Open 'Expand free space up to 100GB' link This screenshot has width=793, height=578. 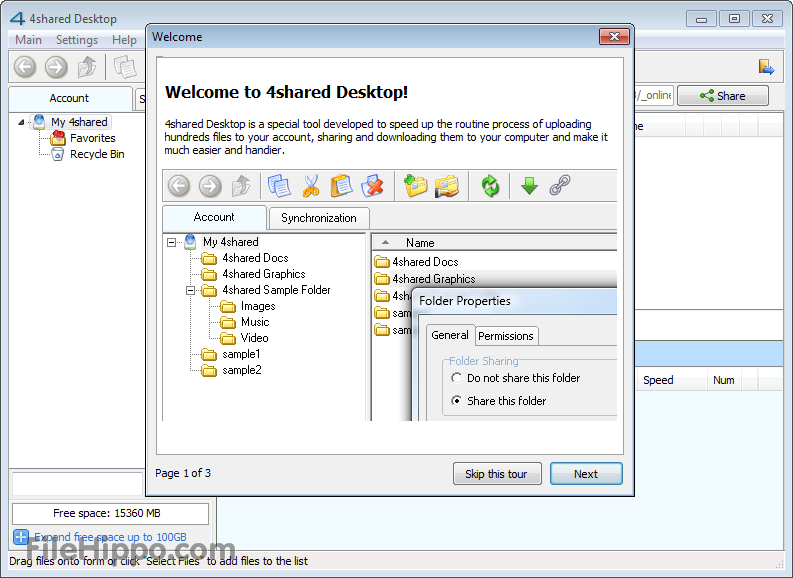tap(110, 537)
